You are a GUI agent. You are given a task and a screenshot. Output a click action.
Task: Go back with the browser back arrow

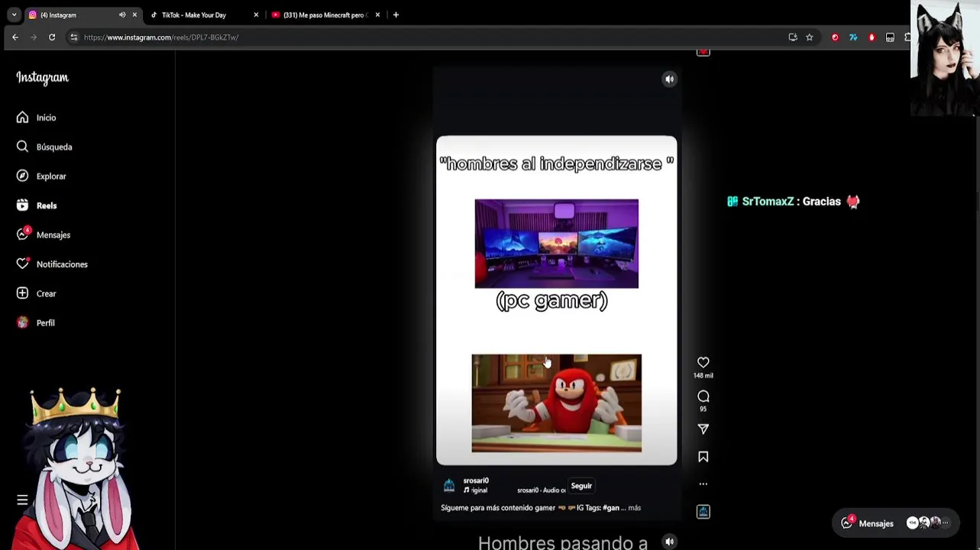point(15,37)
